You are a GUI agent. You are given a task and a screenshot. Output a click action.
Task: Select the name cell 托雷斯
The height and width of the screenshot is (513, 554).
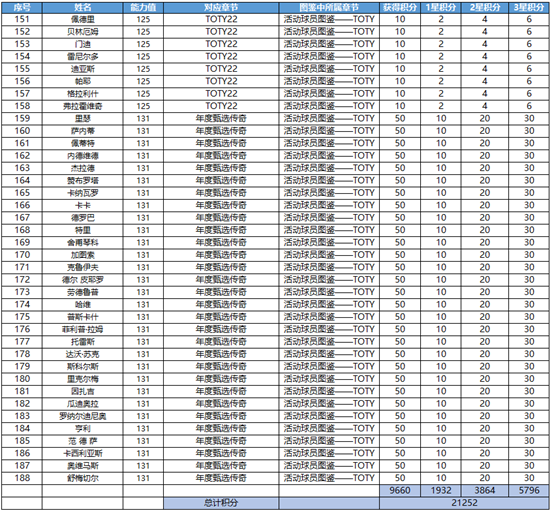[x=83, y=342]
